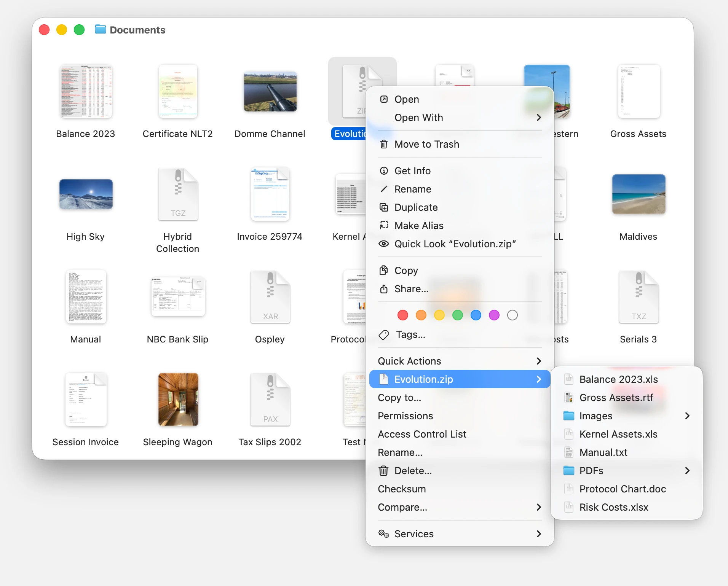
Task: Expand the Evolution.zip submenu arrow
Action: pos(539,379)
